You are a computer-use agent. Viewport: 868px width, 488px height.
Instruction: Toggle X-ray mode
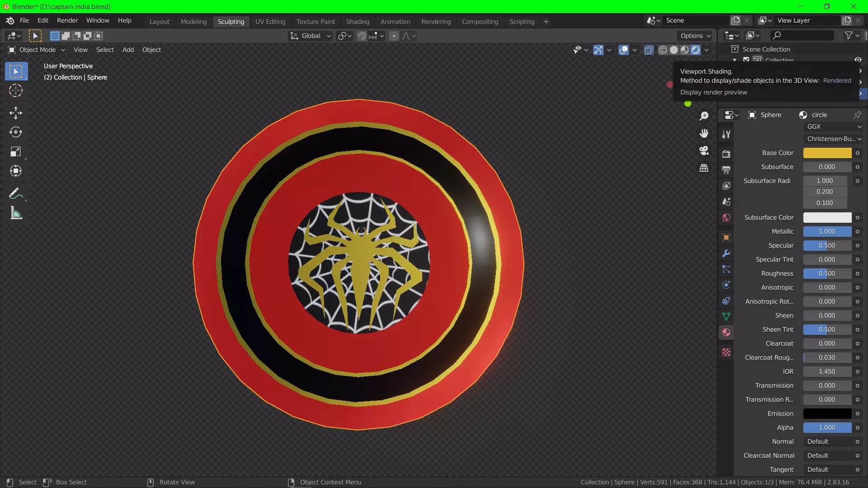point(649,50)
